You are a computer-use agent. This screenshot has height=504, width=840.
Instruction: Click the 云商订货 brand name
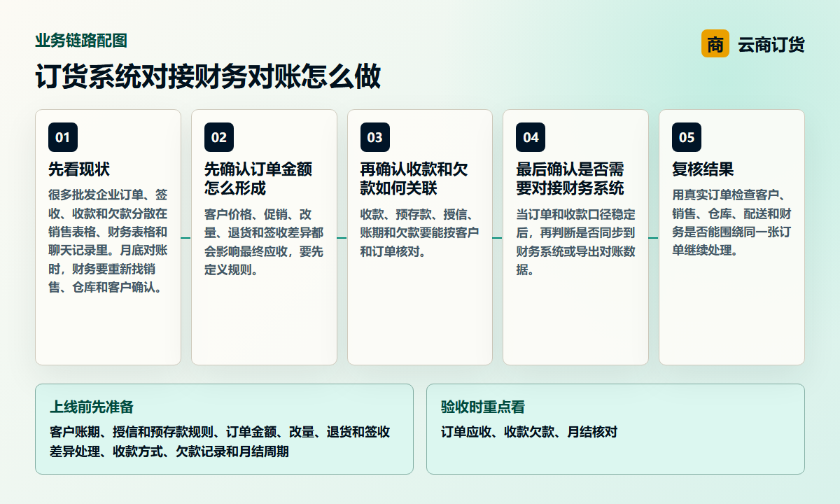tap(771, 45)
